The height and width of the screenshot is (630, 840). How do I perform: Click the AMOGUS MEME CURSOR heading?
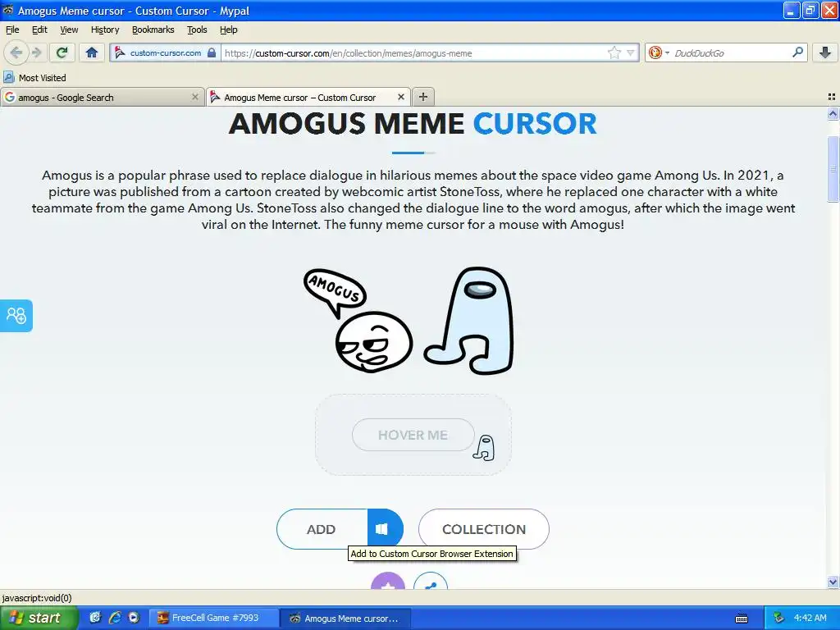pos(413,124)
